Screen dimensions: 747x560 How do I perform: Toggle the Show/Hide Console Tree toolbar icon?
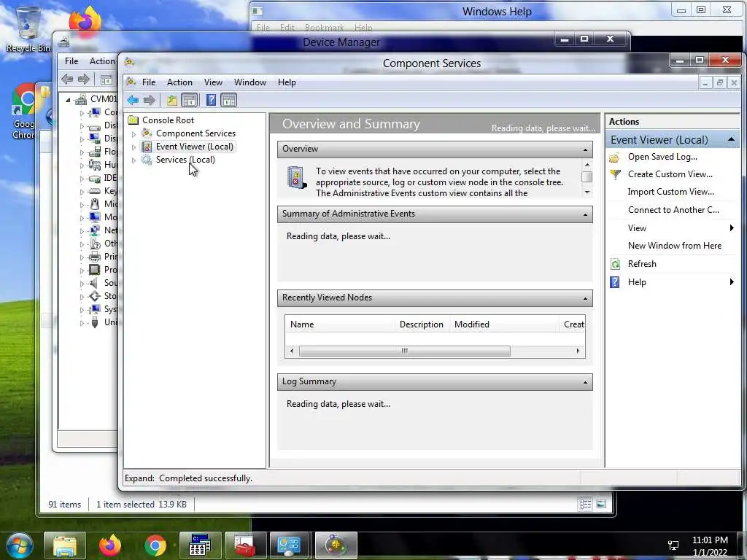point(189,100)
